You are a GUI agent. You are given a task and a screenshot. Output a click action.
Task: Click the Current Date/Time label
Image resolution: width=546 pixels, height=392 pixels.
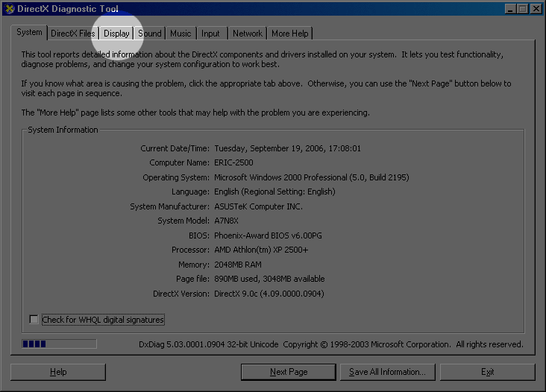pyautogui.click(x=175, y=148)
